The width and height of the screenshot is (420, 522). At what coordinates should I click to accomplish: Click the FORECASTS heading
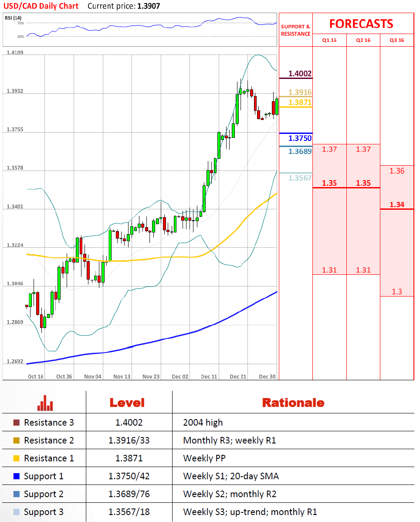[361, 24]
